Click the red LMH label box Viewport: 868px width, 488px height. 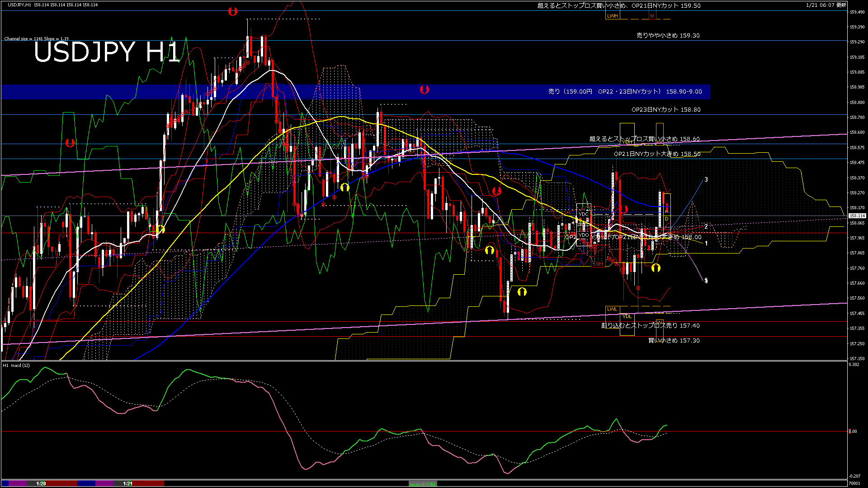pos(598,263)
